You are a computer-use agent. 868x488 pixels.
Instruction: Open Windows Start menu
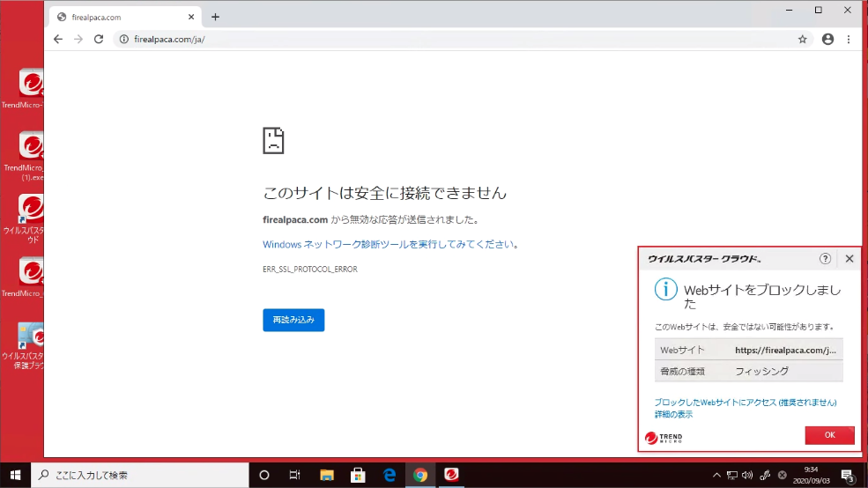[16, 475]
